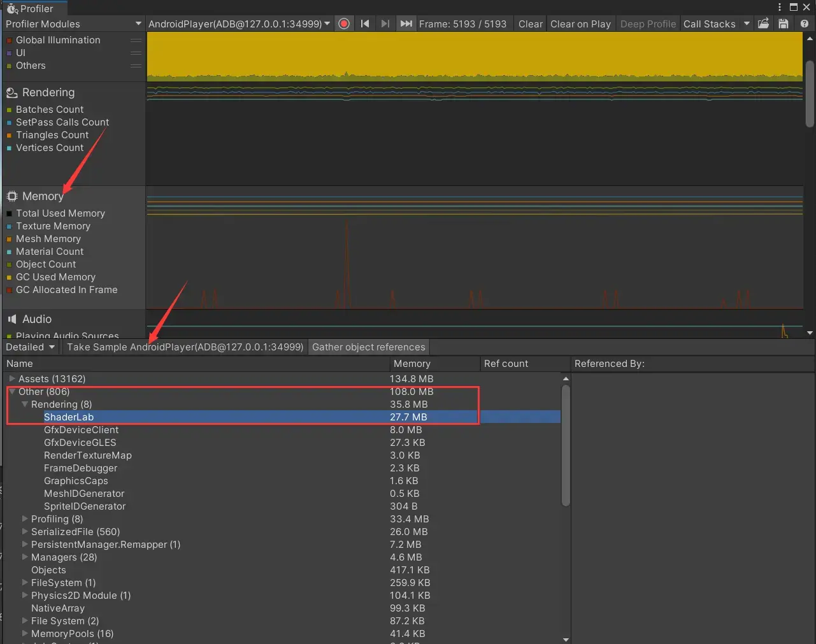This screenshot has height=644, width=816.
Task: Enable Clear on Play
Action: click(x=580, y=24)
